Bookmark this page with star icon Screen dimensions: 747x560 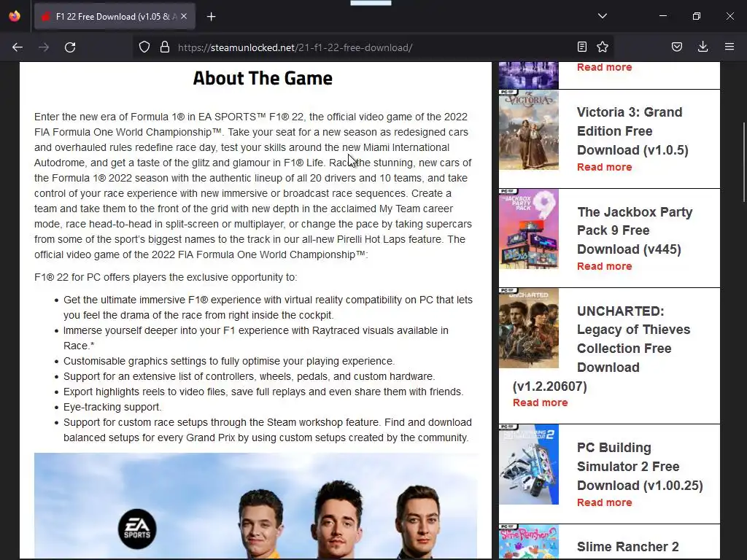click(x=603, y=47)
